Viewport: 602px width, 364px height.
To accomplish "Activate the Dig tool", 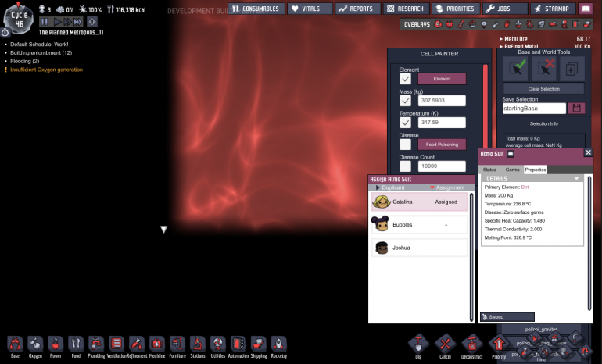I will tap(419, 344).
